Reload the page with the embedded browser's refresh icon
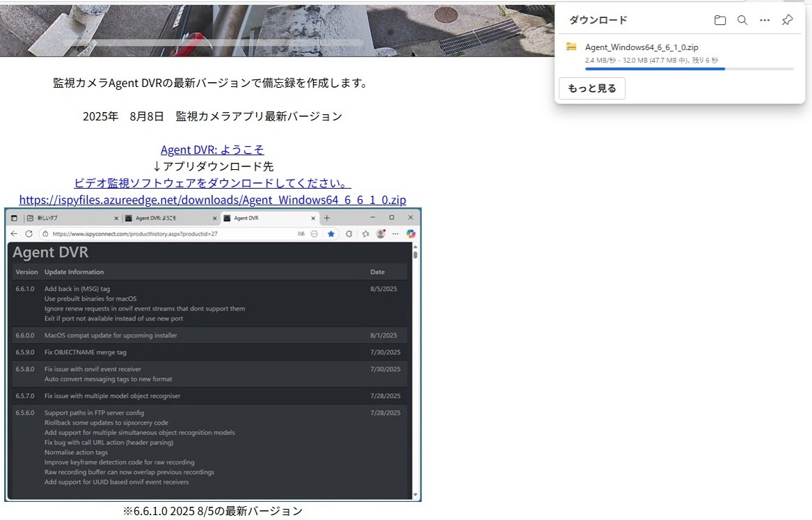Image resolution: width=812 pixels, height=520 pixels. (x=29, y=234)
